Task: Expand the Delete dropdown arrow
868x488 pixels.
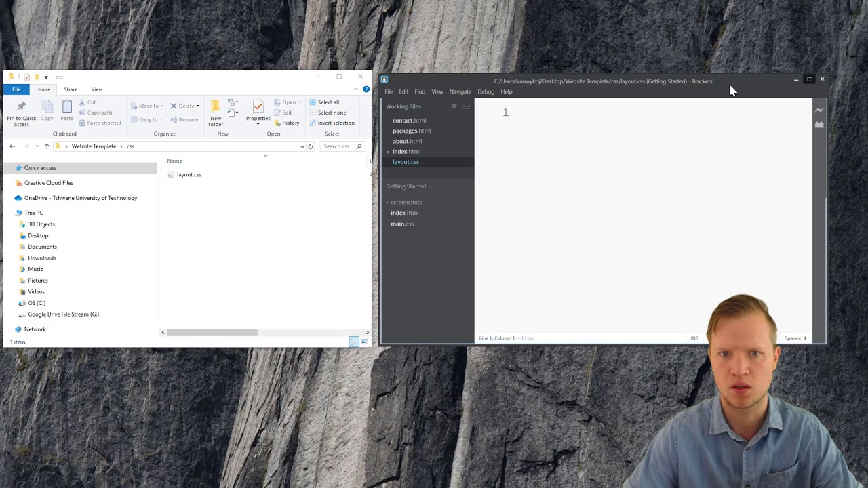Action: click(x=198, y=106)
